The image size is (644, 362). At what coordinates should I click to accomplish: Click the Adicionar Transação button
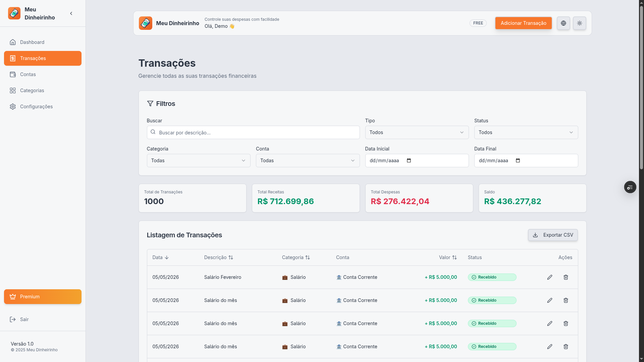point(523,23)
